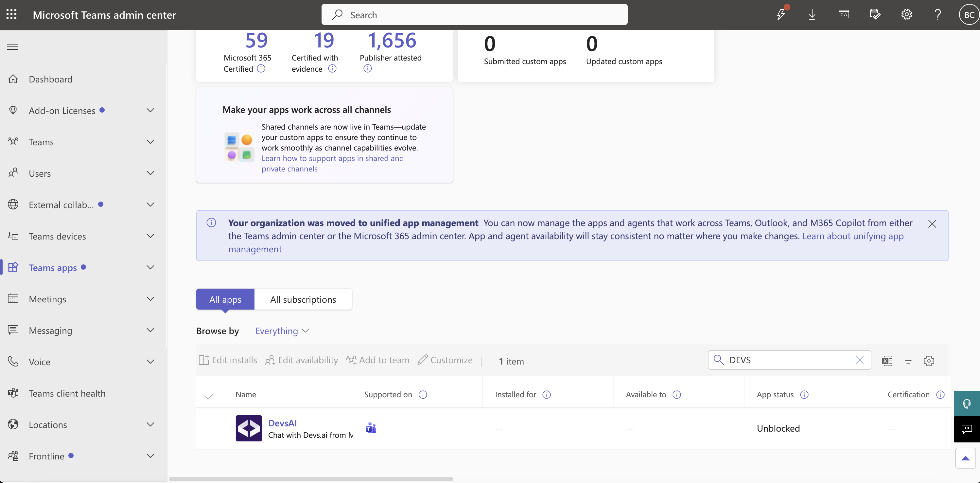
Task: Click the Teams icon in Supported on cell
Action: click(x=371, y=428)
